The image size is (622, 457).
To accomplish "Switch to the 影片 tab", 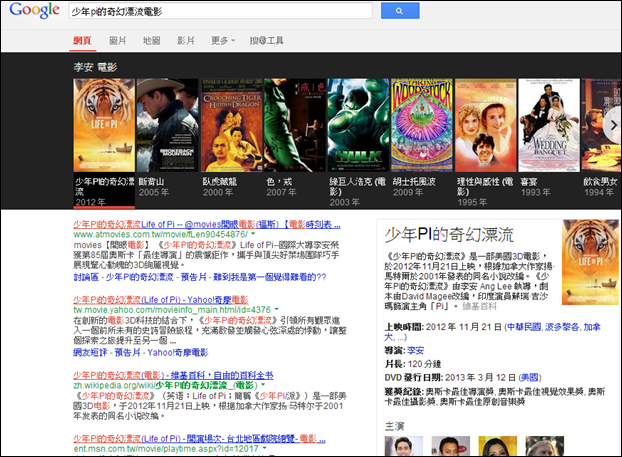I will [x=186, y=40].
